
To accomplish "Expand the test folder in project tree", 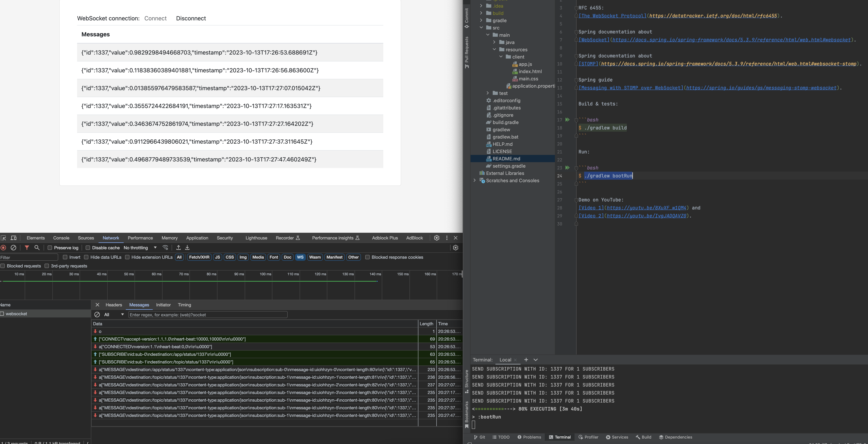I will [488, 93].
